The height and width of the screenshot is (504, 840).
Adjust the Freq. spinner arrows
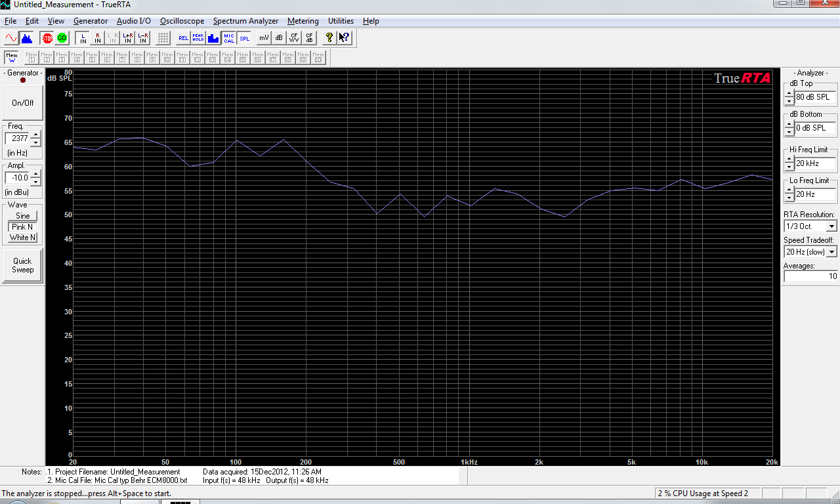click(x=35, y=138)
